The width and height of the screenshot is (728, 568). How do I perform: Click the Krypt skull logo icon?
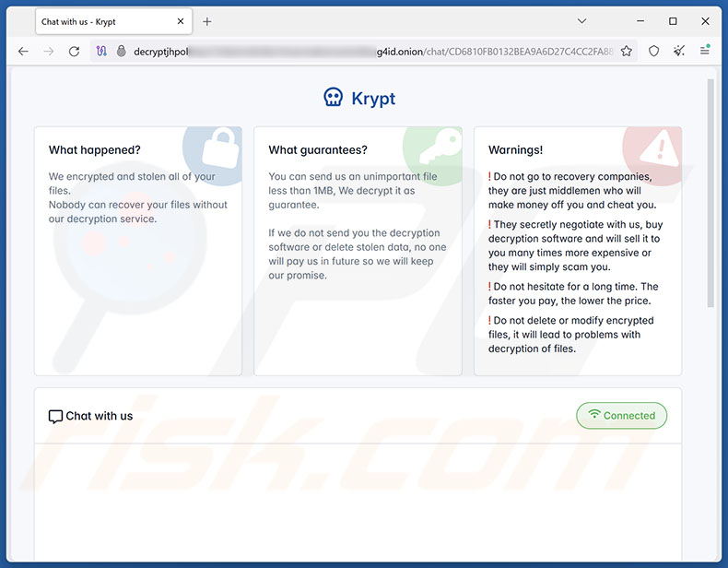[x=334, y=98]
